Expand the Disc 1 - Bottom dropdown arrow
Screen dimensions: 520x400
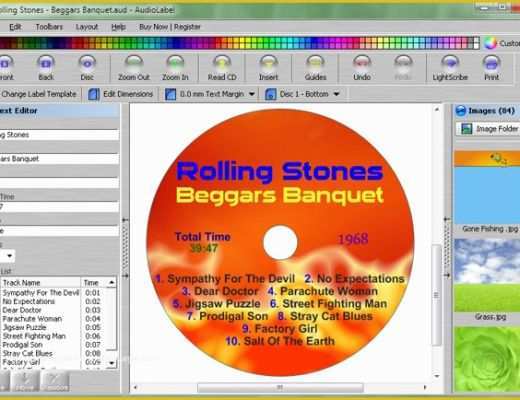[337, 94]
